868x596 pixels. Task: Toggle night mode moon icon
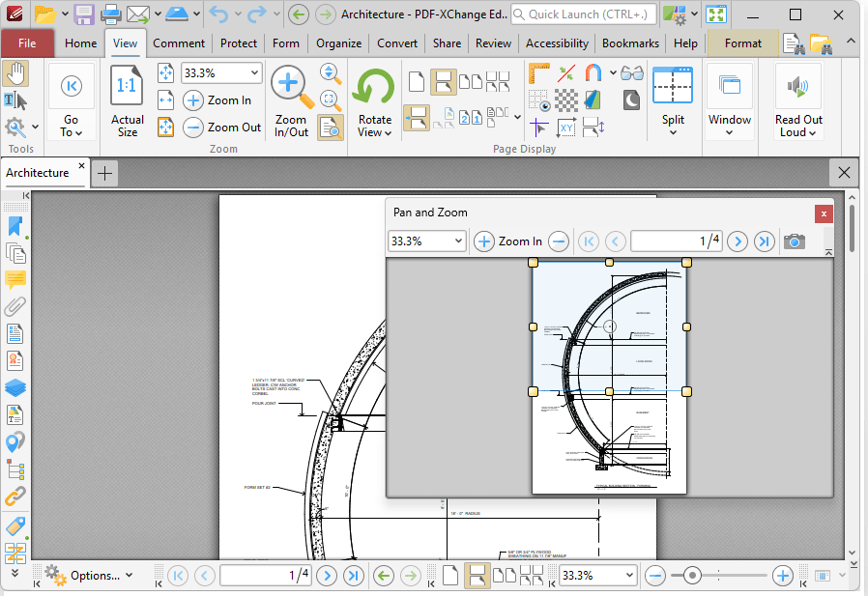(x=631, y=99)
